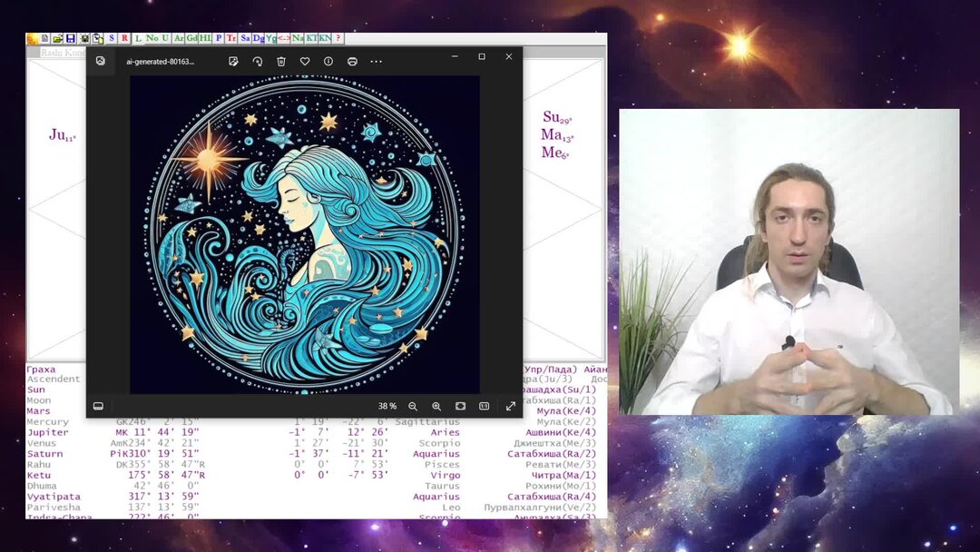Click the print icon in the astrology toolbar

[84, 38]
